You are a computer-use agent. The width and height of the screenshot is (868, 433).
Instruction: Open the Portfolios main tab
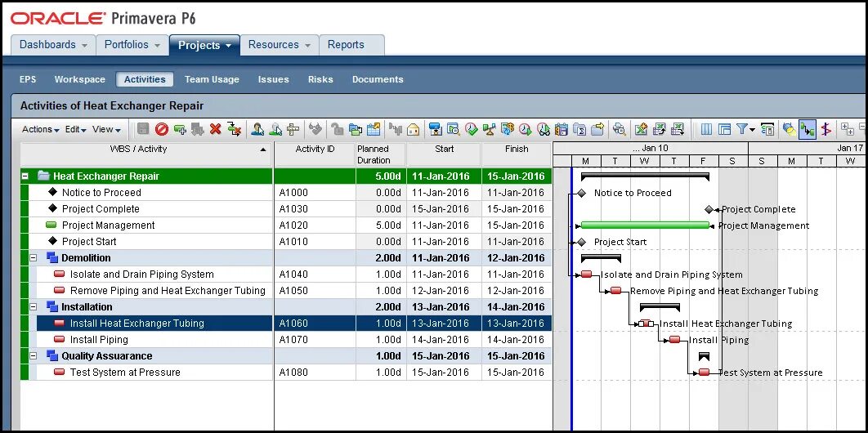[x=132, y=45]
